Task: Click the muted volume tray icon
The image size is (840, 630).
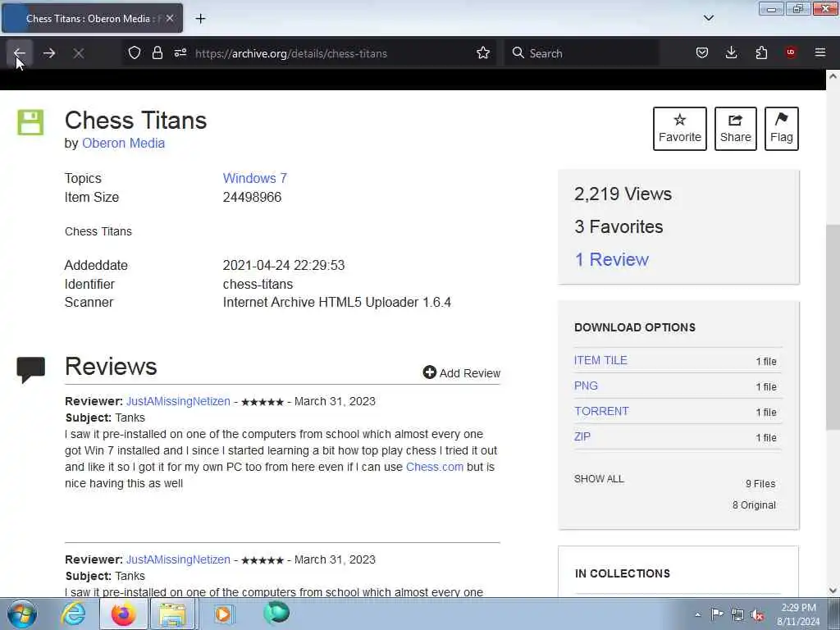Action: (757, 615)
